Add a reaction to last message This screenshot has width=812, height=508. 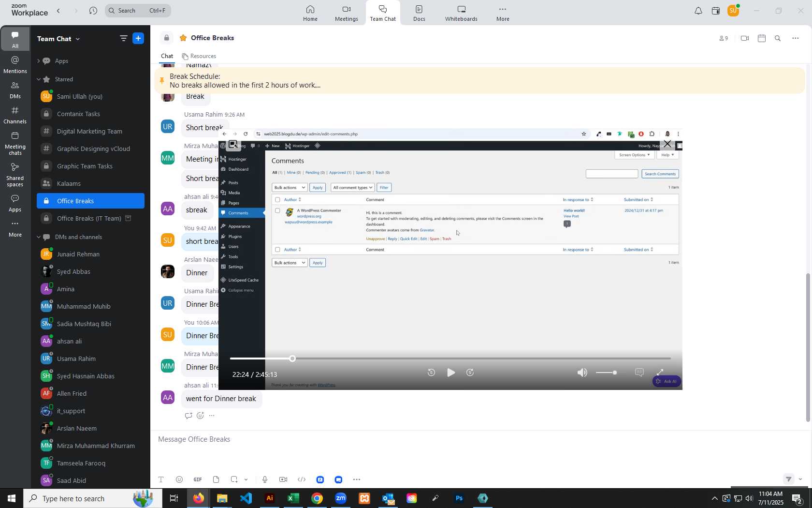[201, 416]
